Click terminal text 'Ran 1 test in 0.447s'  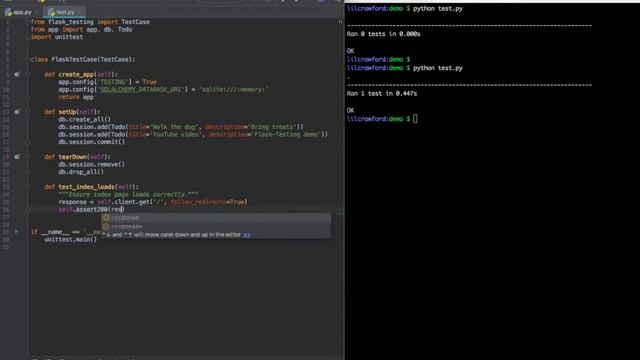[382, 93]
